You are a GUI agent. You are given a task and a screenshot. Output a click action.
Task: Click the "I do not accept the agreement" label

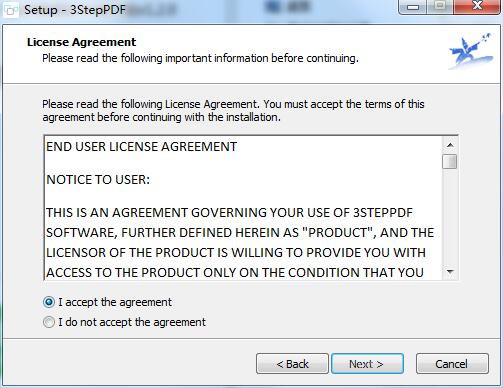point(132,322)
